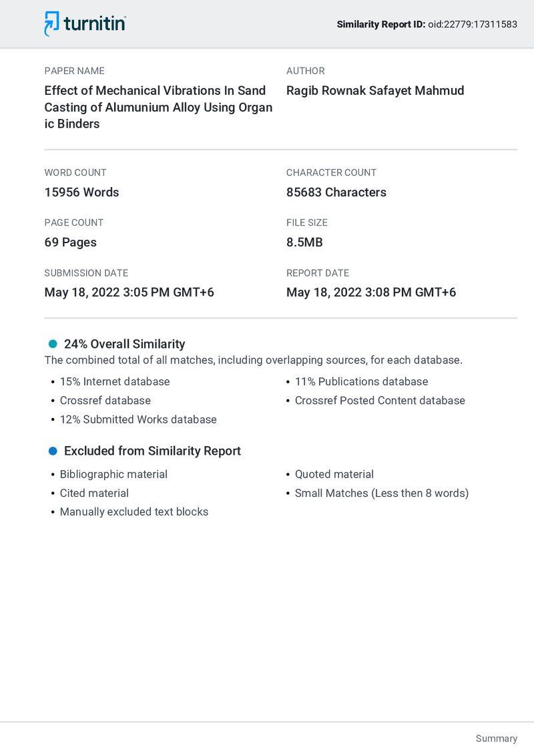Click the report date value
The height and width of the screenshot is (756, 534).
tap(371, 293)
